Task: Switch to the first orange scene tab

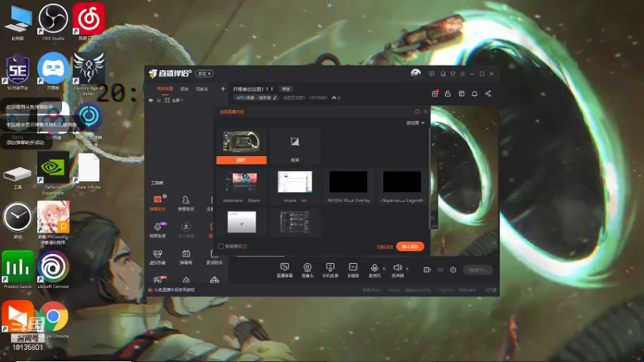Action: [165, 88]
